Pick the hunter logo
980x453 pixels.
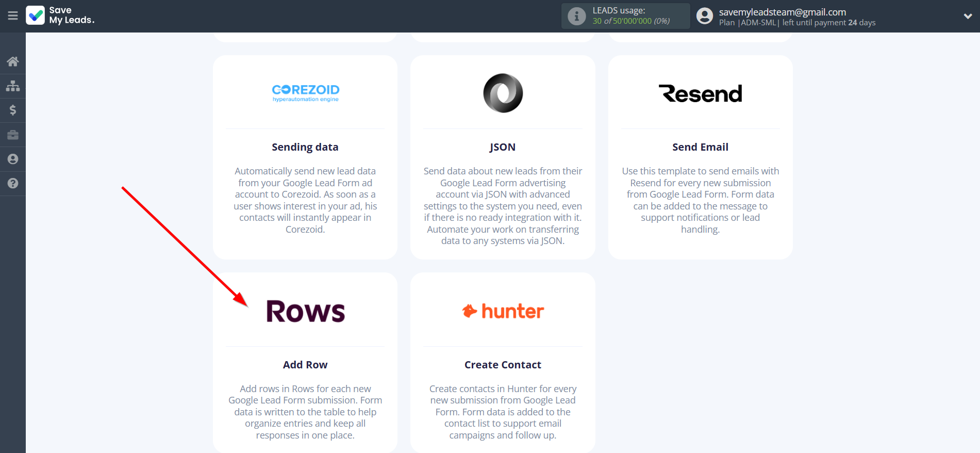503,311
